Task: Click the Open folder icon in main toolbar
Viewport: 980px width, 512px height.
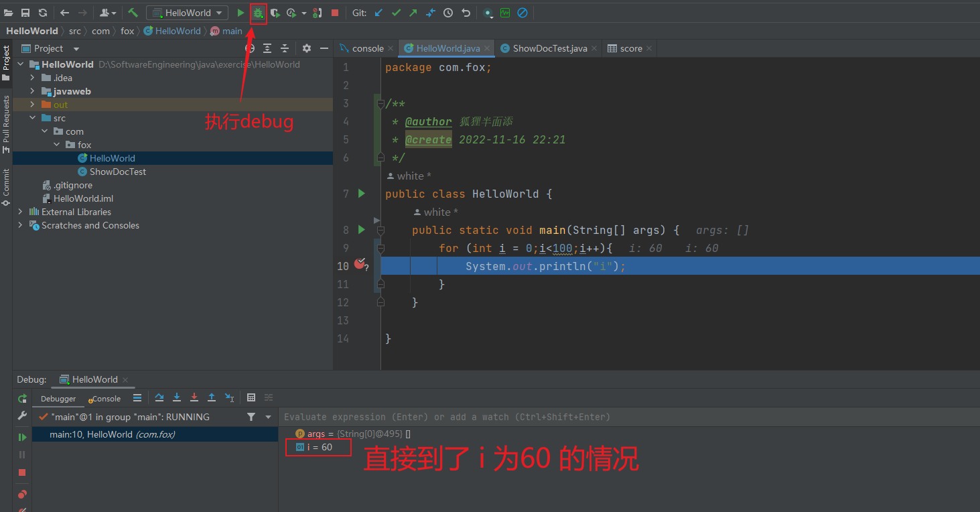Action: pos(9,13)
